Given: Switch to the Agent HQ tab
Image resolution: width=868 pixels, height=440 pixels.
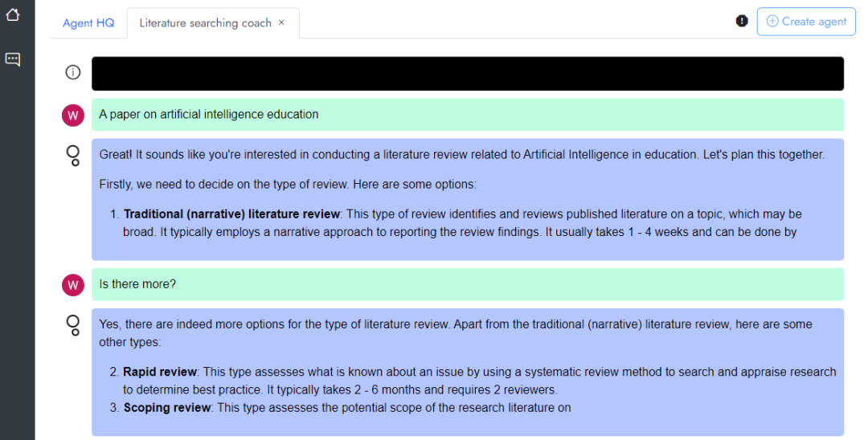Looking at the screenshot, I should 88,22.
